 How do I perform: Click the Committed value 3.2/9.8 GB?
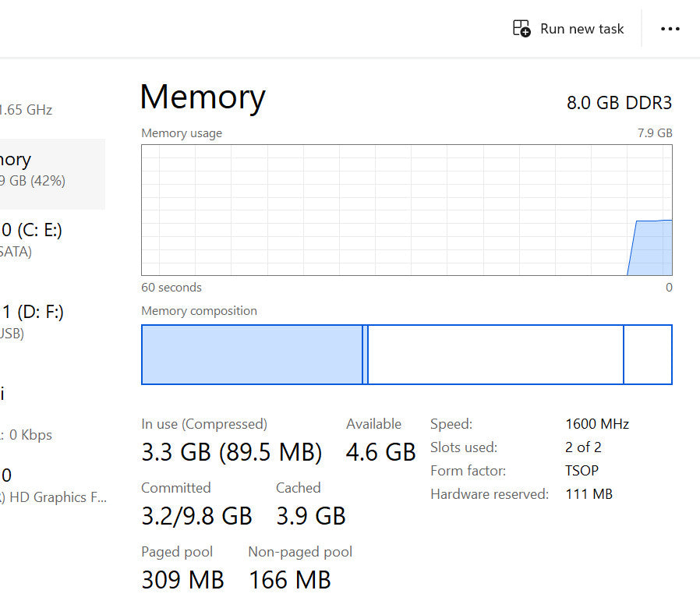196,516
